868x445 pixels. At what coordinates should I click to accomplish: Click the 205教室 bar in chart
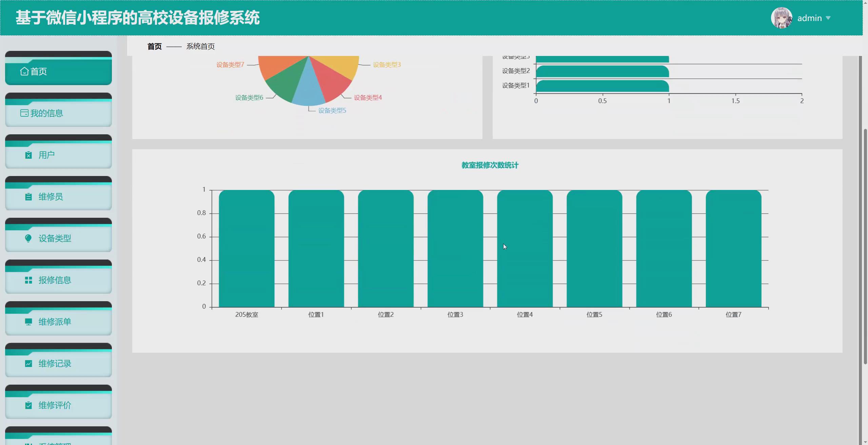click(246, 249)
